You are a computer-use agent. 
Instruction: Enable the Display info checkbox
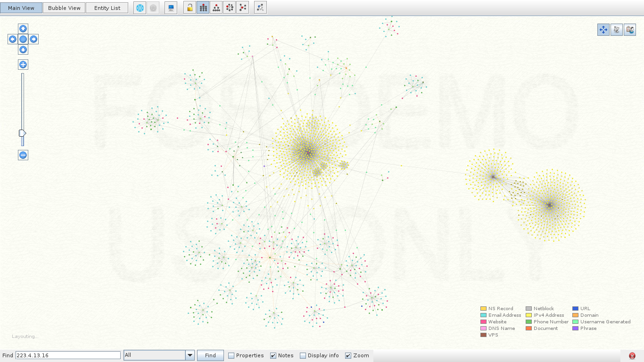point(303,355)
